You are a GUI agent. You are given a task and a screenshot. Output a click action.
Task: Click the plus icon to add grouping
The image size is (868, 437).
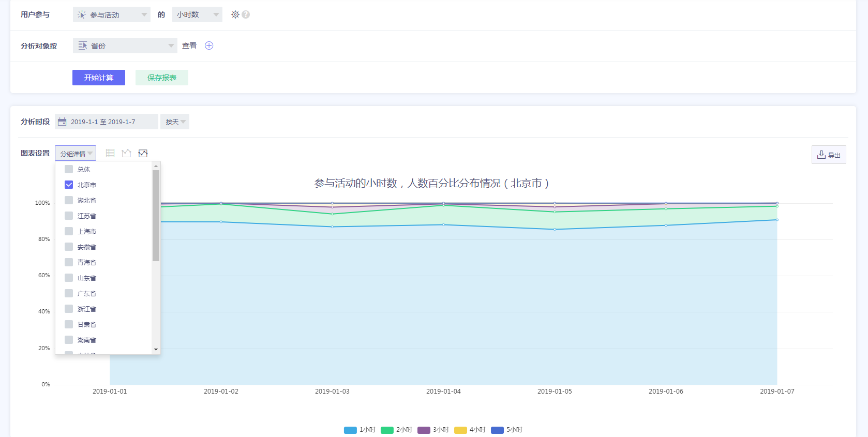click(209, 46)
